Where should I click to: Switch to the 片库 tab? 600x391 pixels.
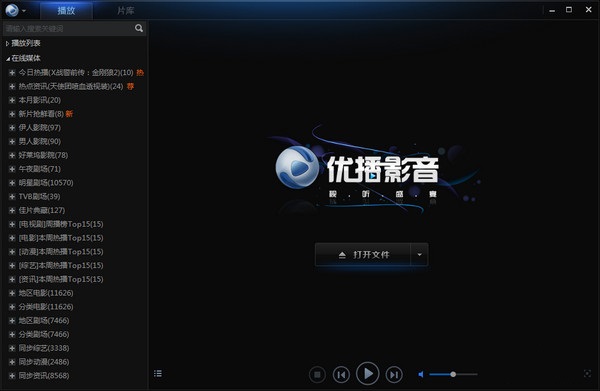tap(126, 10)
